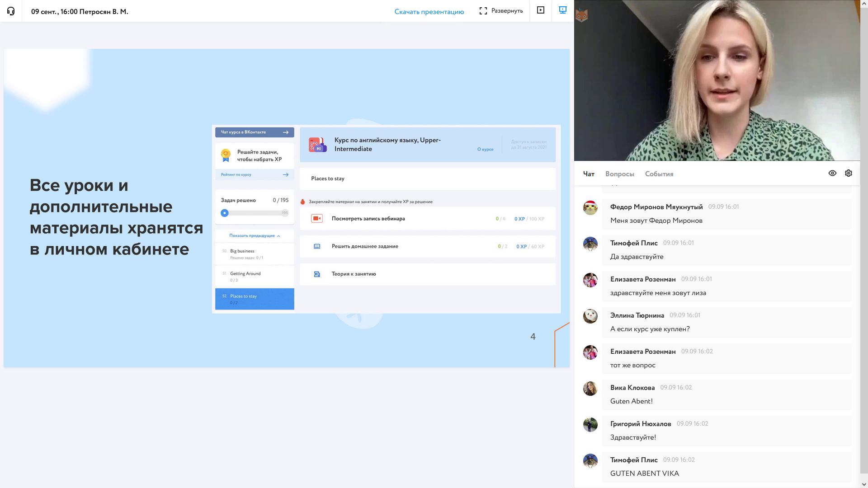
Task: Click the lesson theory icon
Action: click(x=316, y=274)
